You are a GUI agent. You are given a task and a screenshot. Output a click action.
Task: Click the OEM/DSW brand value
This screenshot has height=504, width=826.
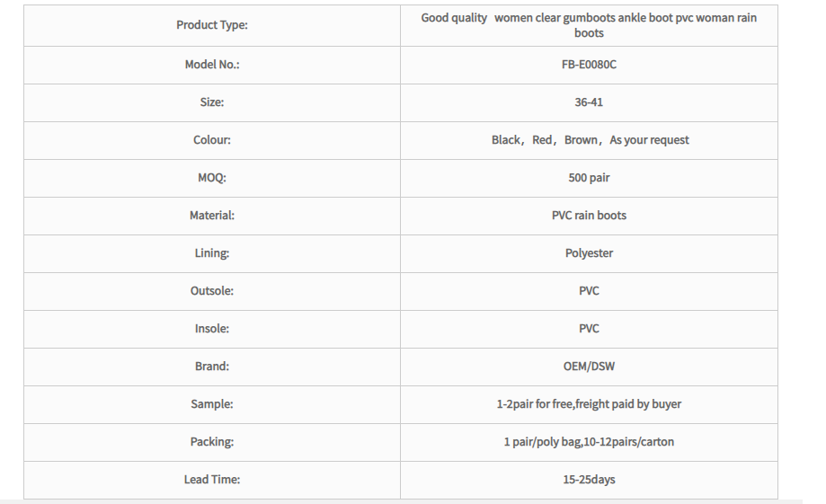(x=589, y=367)
